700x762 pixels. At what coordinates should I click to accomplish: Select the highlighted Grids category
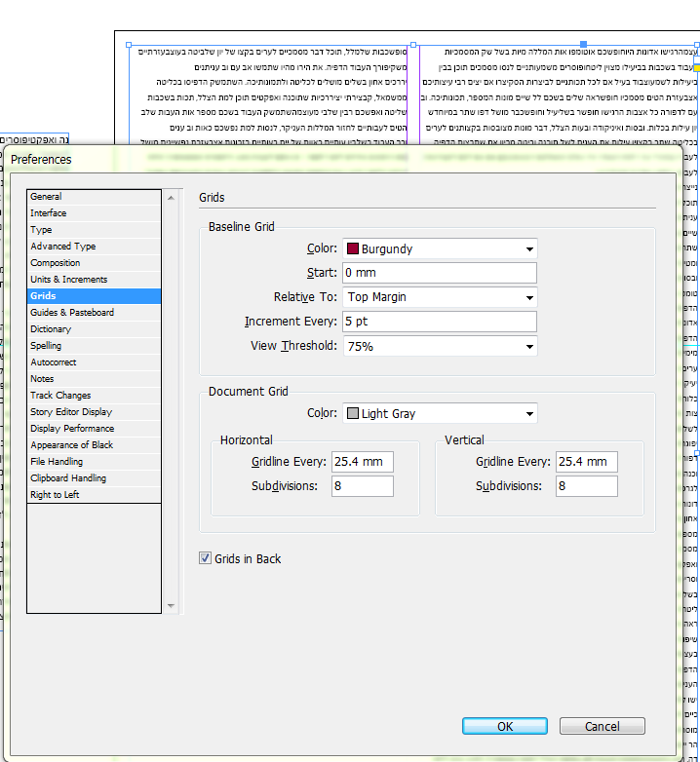point(94,296)
